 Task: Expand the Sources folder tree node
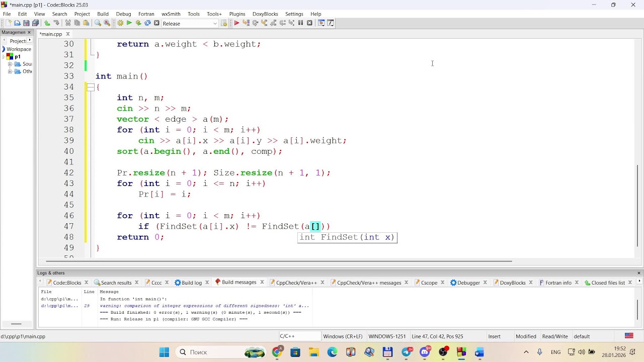coord(10,64)
